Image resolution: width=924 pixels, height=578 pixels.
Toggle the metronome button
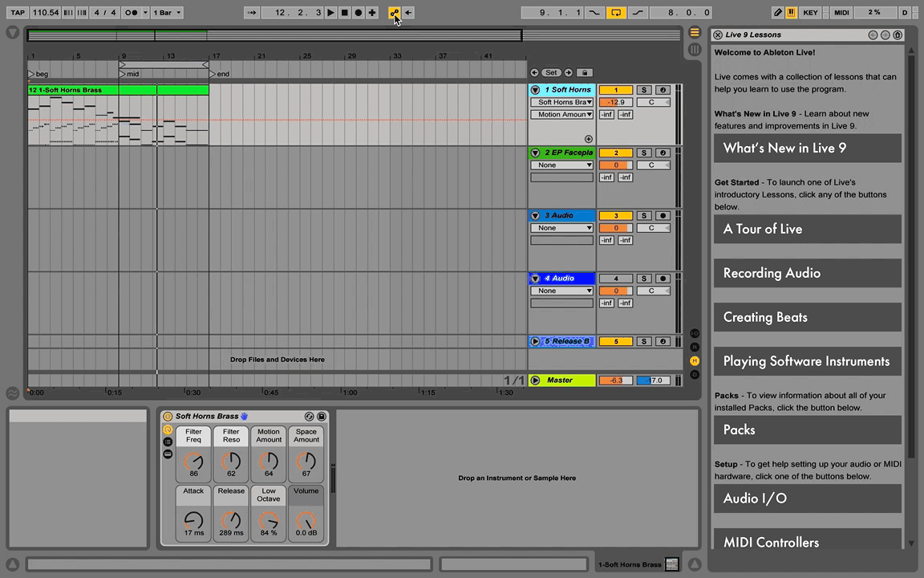[131, 12]
